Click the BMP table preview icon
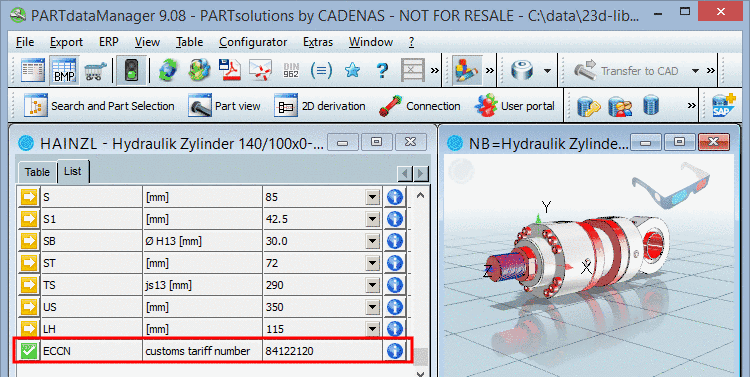 point(64,71)
